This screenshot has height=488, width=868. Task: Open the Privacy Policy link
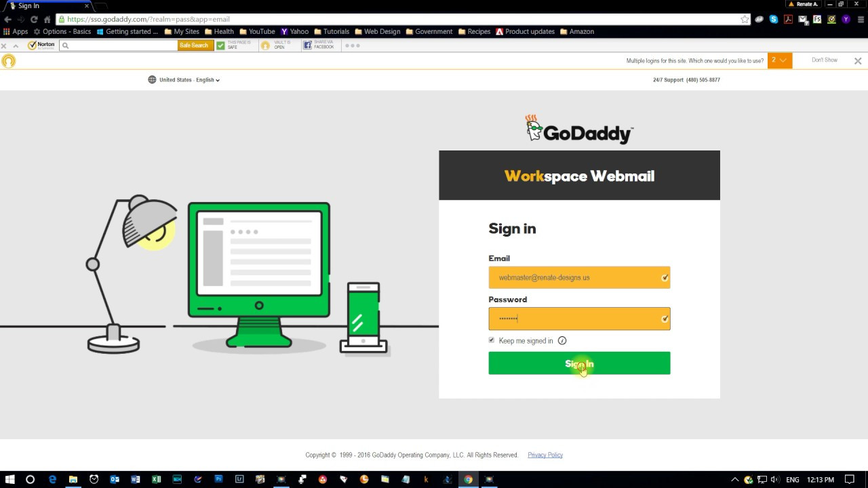[545, 455]
